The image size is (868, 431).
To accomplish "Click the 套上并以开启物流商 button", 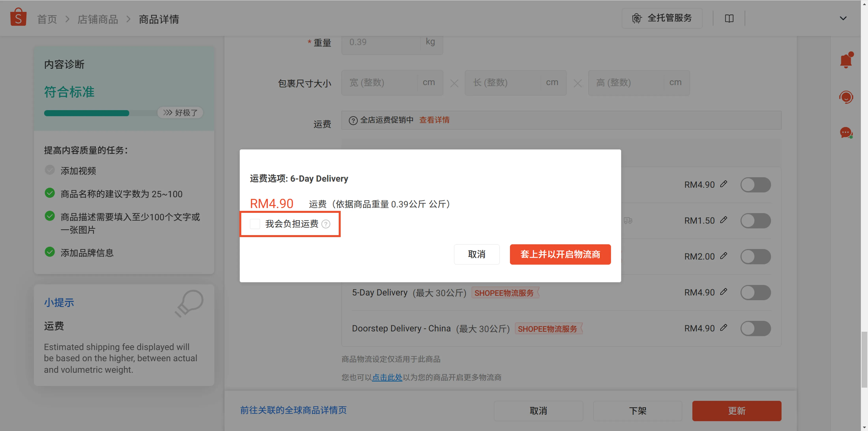I will pyautogui.click(x=560, y=255).
